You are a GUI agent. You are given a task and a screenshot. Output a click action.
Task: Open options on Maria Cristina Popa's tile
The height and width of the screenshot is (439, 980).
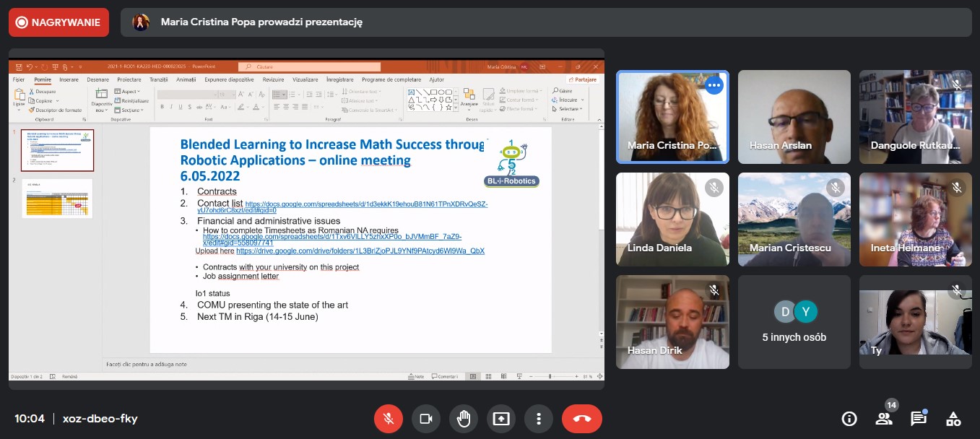point(714,85)
